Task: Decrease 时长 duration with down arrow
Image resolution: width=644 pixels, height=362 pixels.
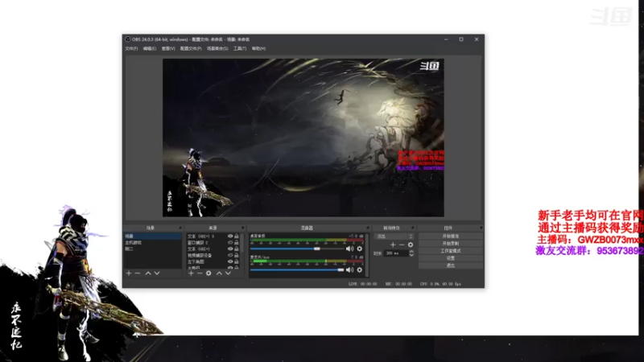Action: tap(411, 255)
